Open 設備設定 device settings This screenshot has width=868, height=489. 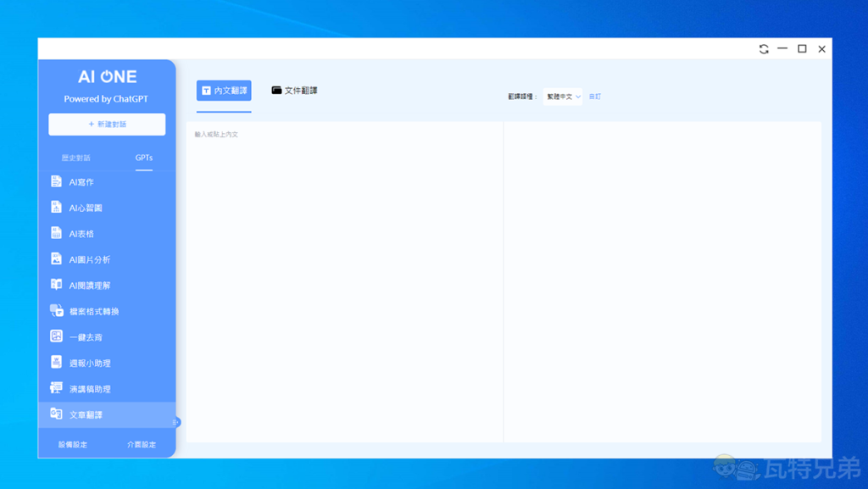point(72,445)
